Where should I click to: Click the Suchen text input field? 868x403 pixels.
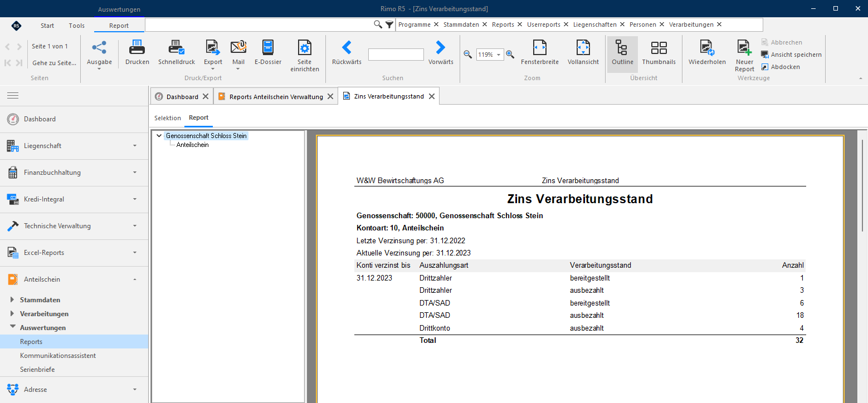click(396, 55)
